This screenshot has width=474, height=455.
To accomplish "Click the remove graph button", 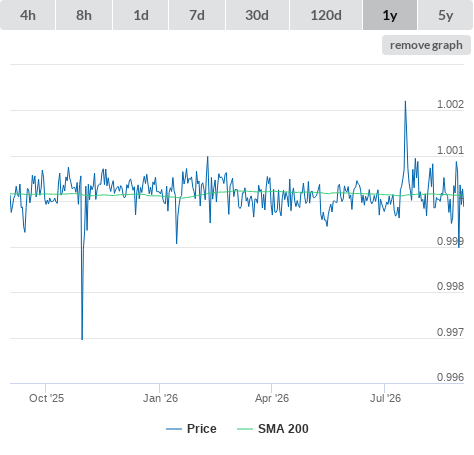I will click(x=426, y=45).
